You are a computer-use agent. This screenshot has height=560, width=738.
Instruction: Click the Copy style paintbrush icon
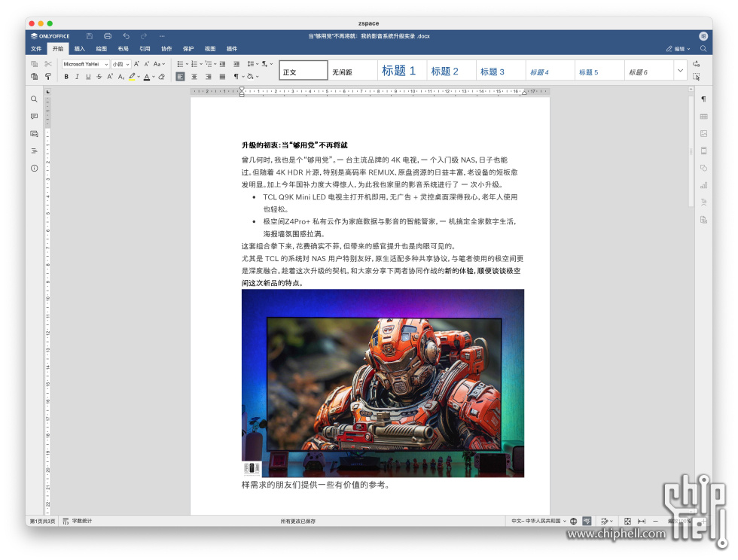coord(48,76)
